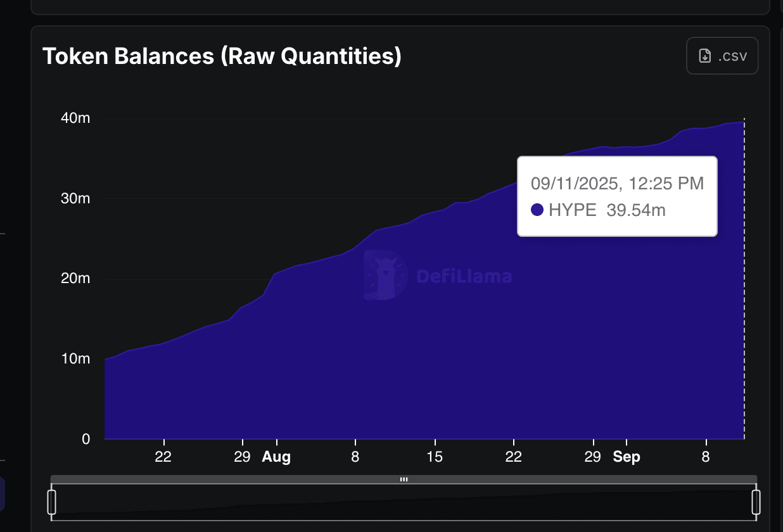783x532 pixels.
Task: Click the 39.54m value in tooltip
Action: (635, 210)
